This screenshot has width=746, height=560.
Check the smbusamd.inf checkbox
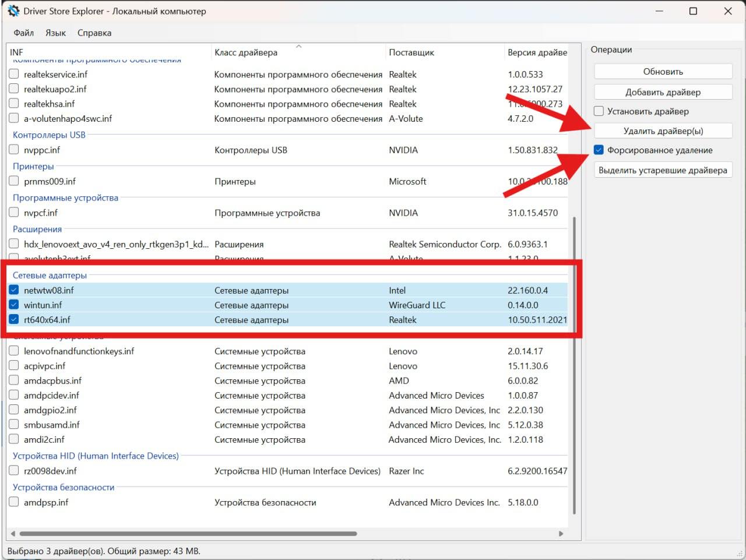14,424
